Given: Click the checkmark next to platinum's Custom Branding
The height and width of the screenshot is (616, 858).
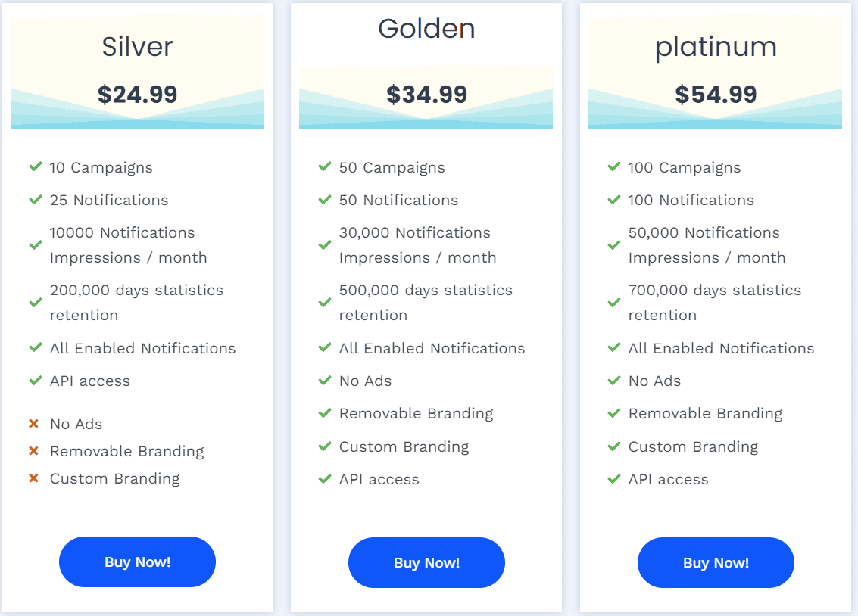Looking at the screenshot, I should point(613,447).
